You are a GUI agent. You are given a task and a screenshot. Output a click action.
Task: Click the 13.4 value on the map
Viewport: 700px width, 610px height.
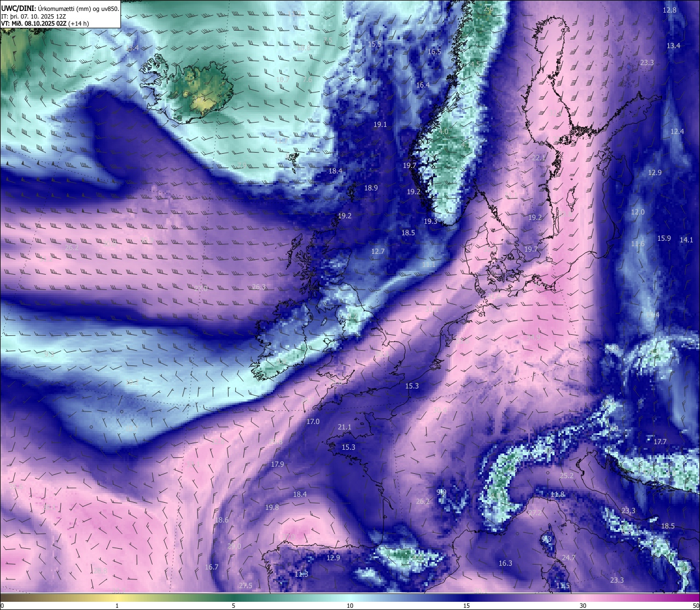(x=673, y=45)
